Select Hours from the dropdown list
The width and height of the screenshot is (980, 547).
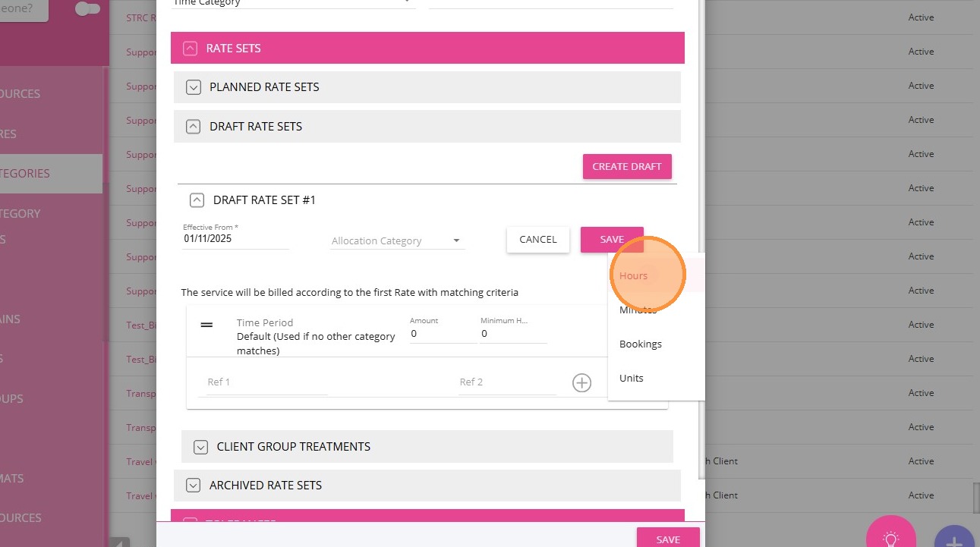(x=633, y=275)
